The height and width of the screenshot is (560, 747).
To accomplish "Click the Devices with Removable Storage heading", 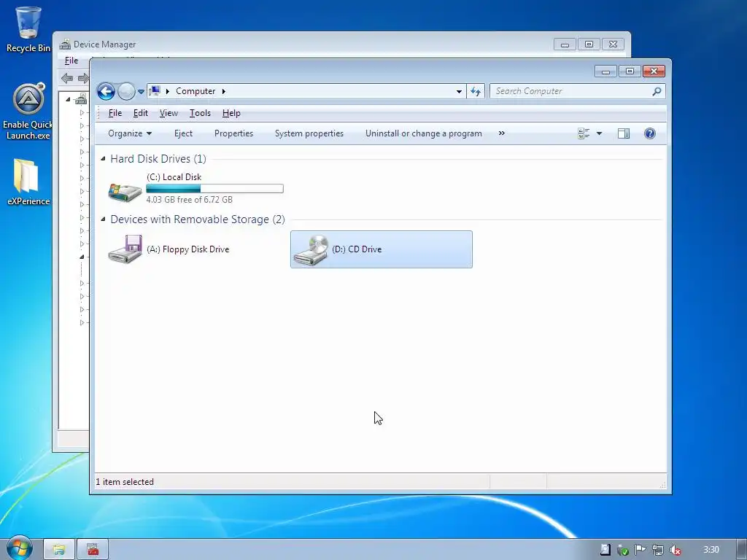I will click(198, 219).
